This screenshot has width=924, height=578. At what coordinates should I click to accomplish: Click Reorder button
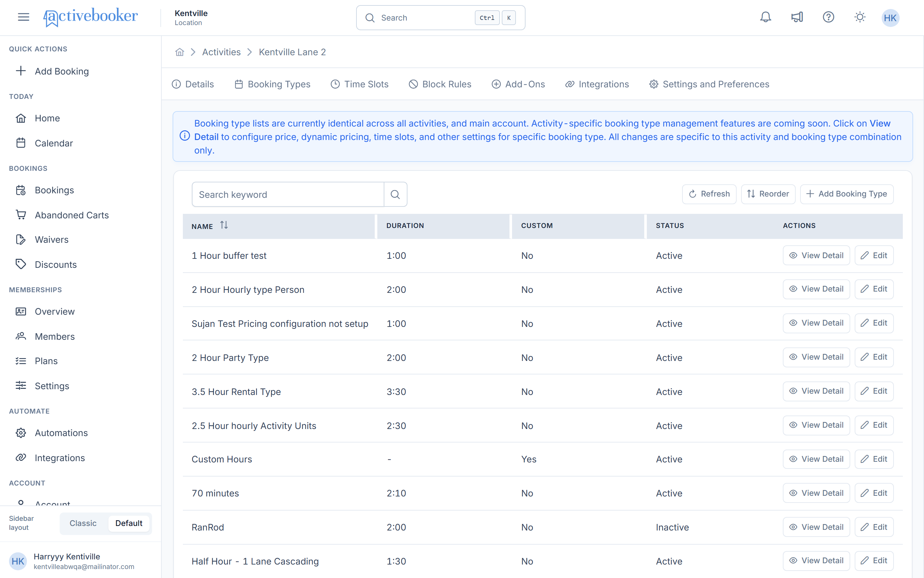(x=768, y=194)
